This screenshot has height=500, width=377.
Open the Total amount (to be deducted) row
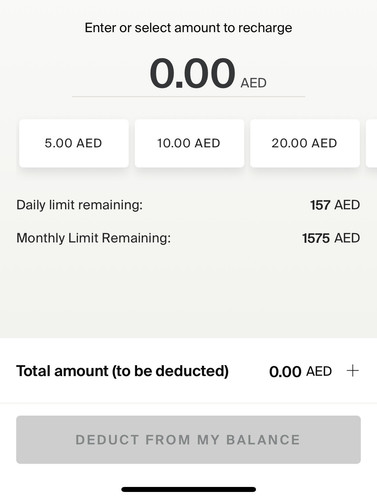coord(188,371)
